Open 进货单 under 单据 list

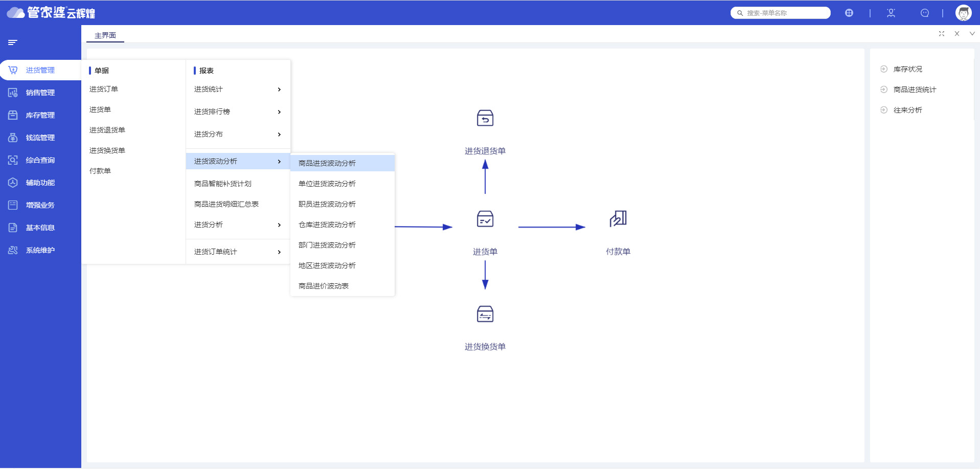coord(100,109)
